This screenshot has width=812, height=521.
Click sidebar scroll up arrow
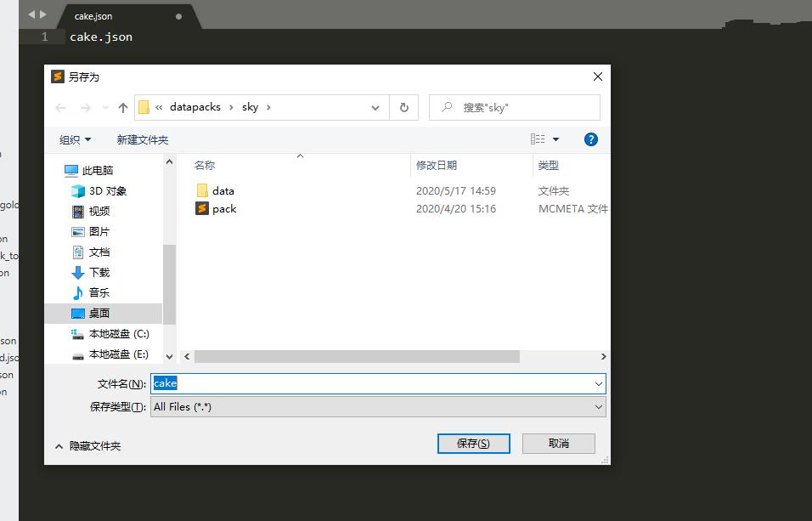click(169, 161)
